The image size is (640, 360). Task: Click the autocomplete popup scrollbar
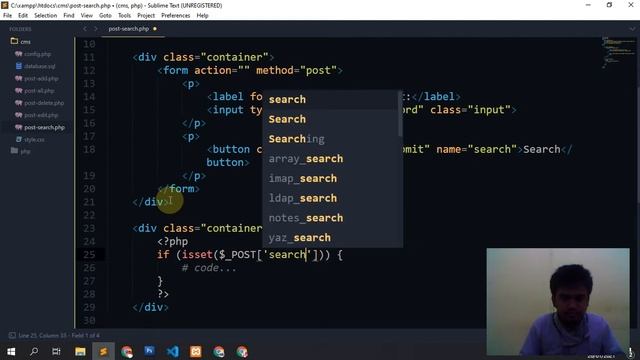[x=400, y=114]
